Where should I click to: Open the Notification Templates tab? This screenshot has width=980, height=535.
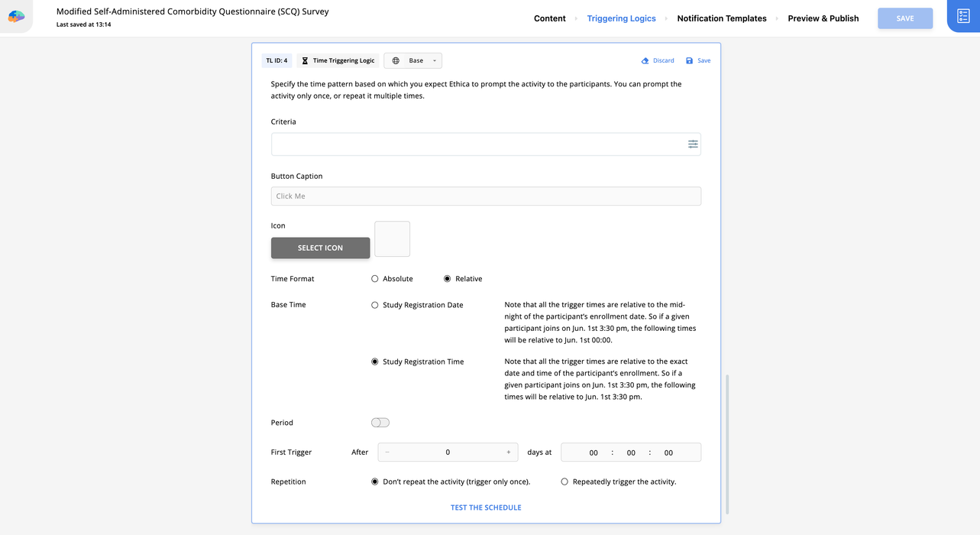coord(721,18)
